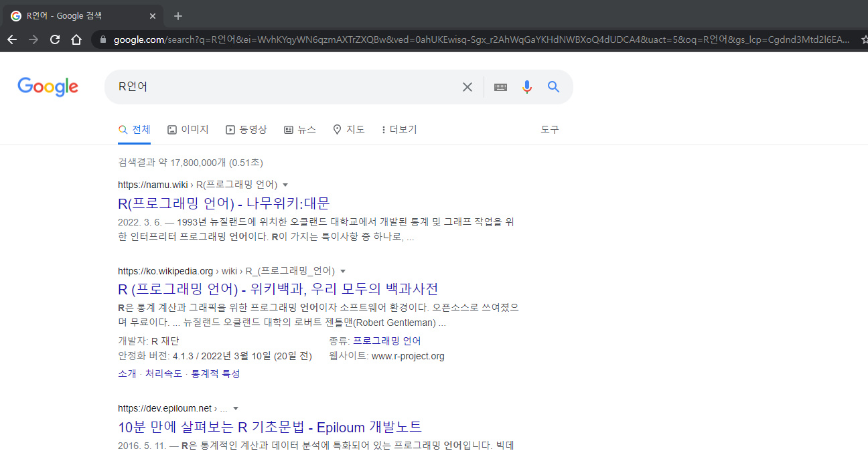Screen dimensions: 868x451
Task: Click the 프로그래밍 언어 종류 link
Action: 387,341
